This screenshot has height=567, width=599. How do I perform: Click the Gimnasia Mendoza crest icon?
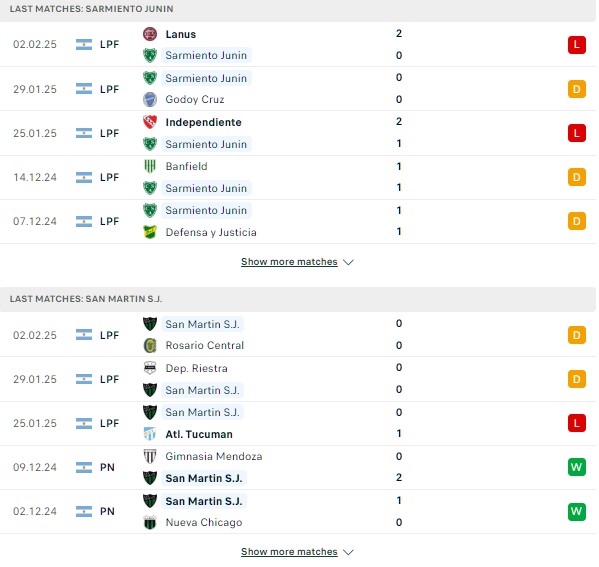point(150,456)
